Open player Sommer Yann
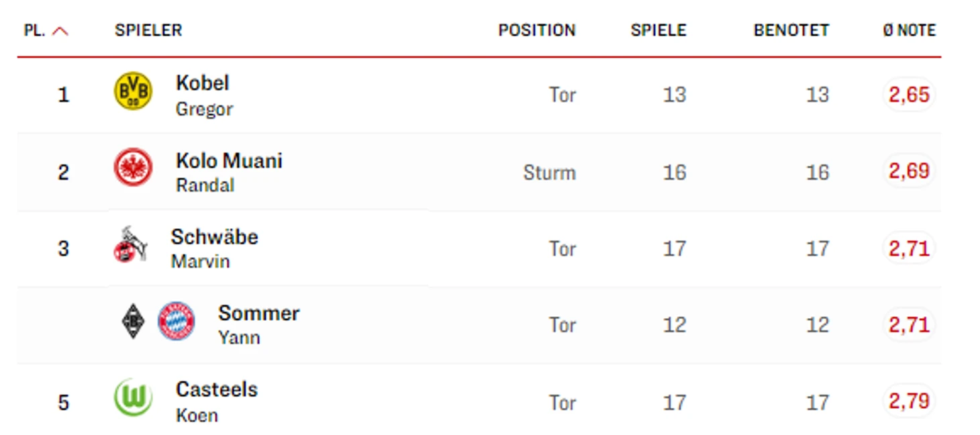The width and height of the screenshot is (980, 435). [x=258, y=325]
